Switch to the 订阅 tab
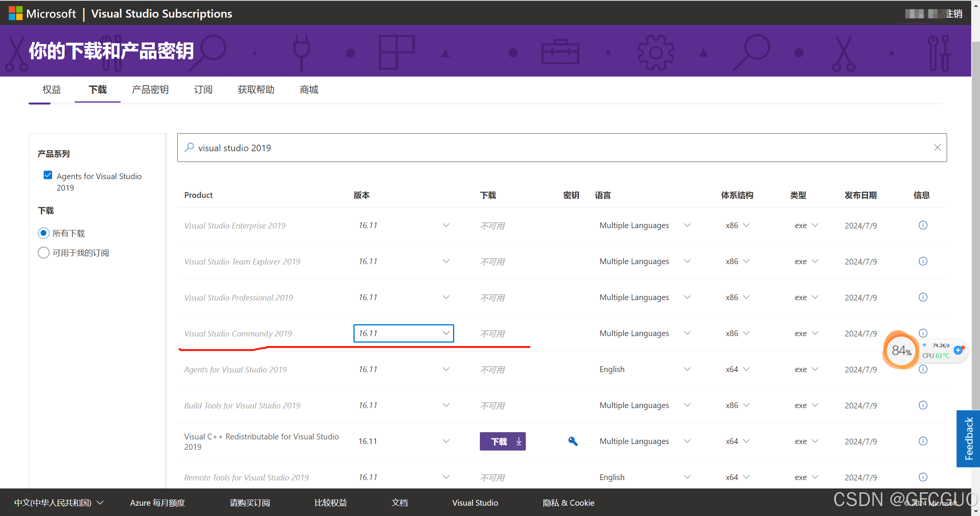This screenshot has height=516, width=980. click(x=203, y=90)
